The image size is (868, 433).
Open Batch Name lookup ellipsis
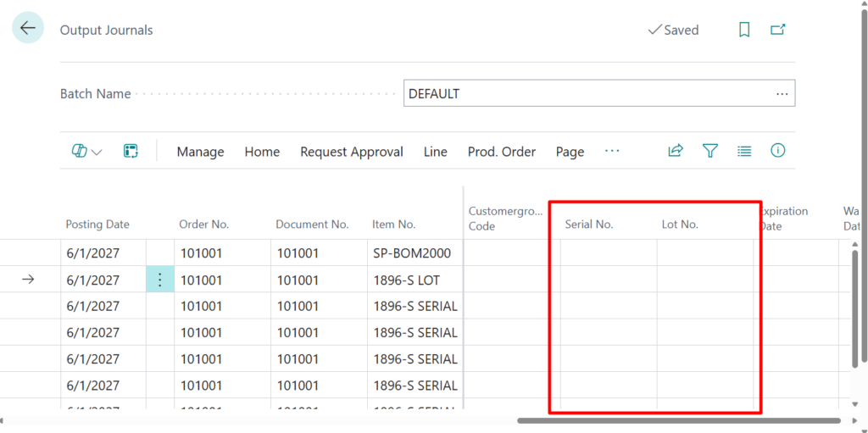coord(782,93)
